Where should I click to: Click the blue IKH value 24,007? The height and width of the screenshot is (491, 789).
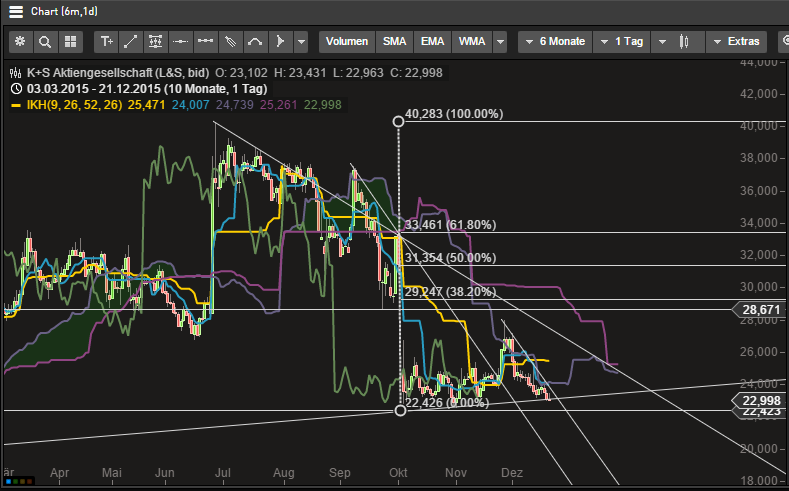[x=190, y=105]
